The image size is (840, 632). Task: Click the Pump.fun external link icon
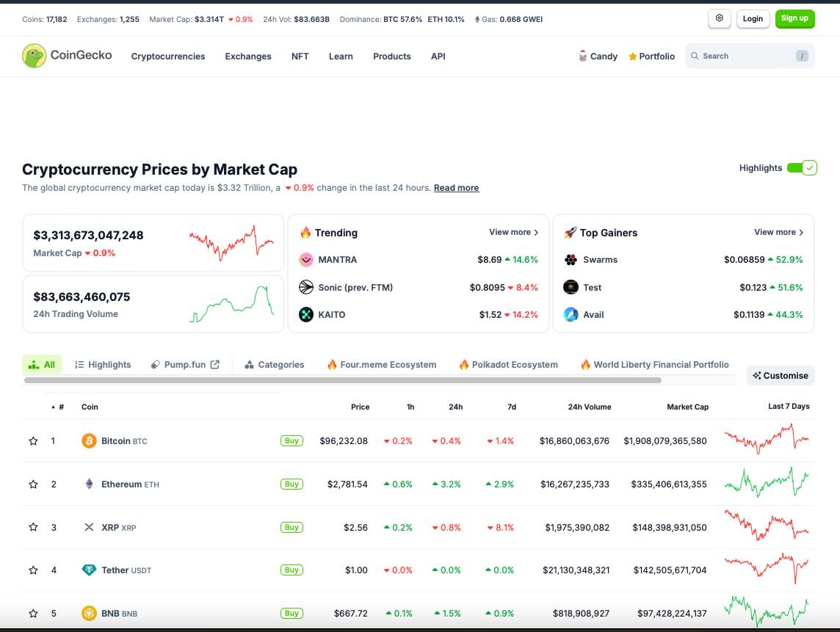click(x=215, y=364)
